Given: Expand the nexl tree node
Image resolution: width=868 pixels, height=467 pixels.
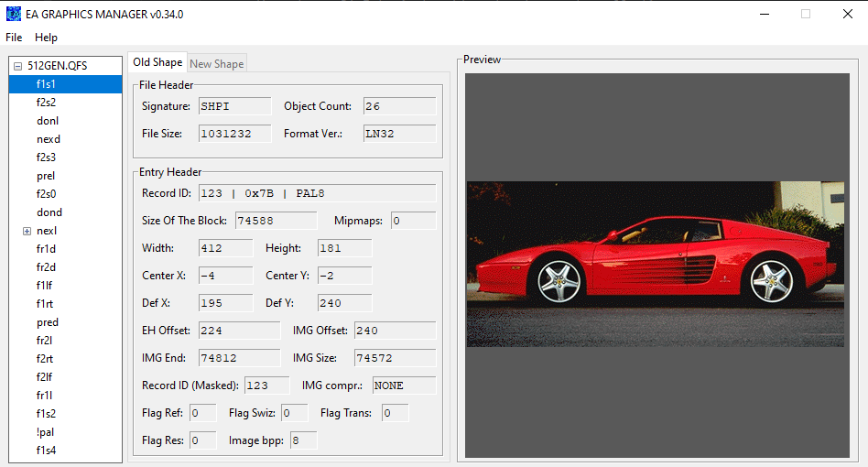Looking at the screenshot, I should click(27, 231).
